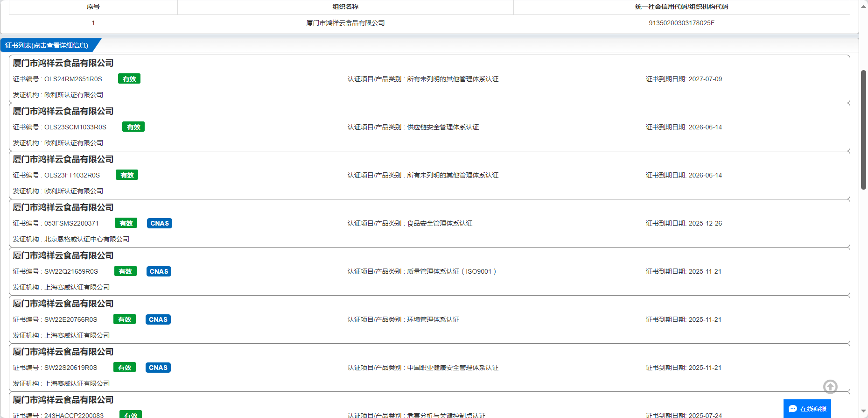868x418 pixels.
Task: Click category 食品安全管理体系认证
Action: click(x=440, y=223)
